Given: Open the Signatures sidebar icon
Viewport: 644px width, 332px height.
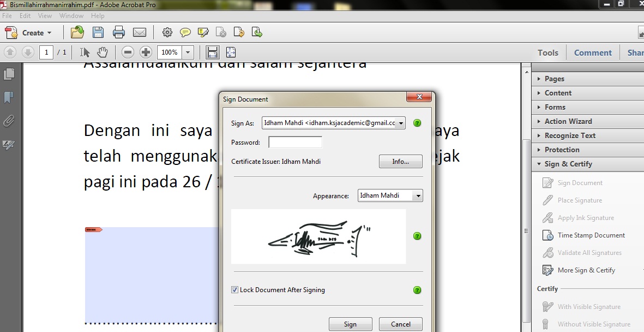Looking at the screenshot, I should click(x=9, y=144).
